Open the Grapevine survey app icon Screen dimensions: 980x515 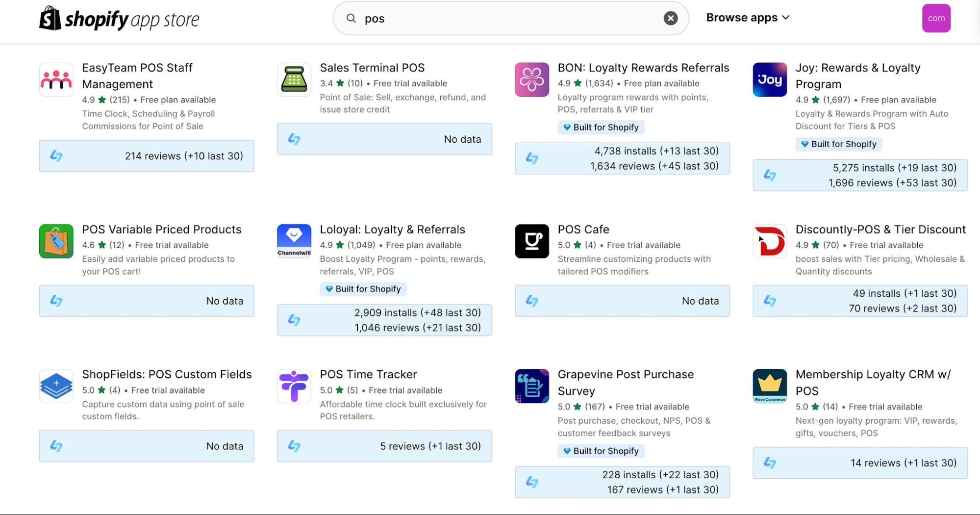coord(532,386)
